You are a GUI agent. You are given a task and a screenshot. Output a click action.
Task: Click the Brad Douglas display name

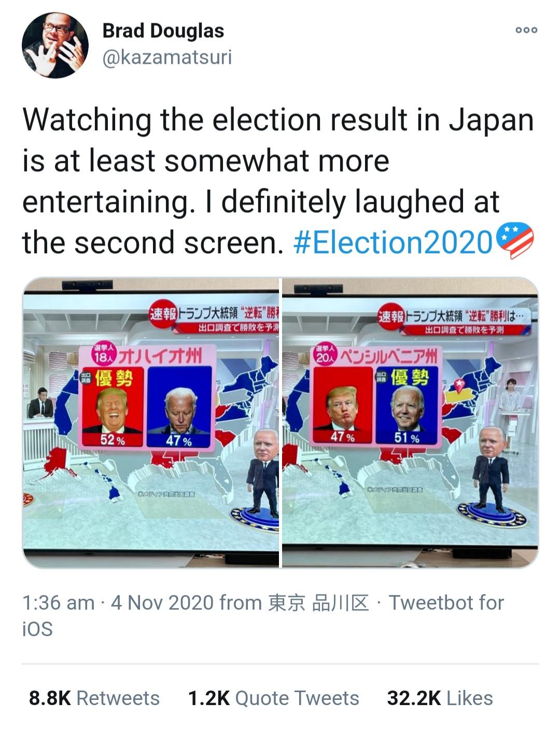[x=163, y=31]
